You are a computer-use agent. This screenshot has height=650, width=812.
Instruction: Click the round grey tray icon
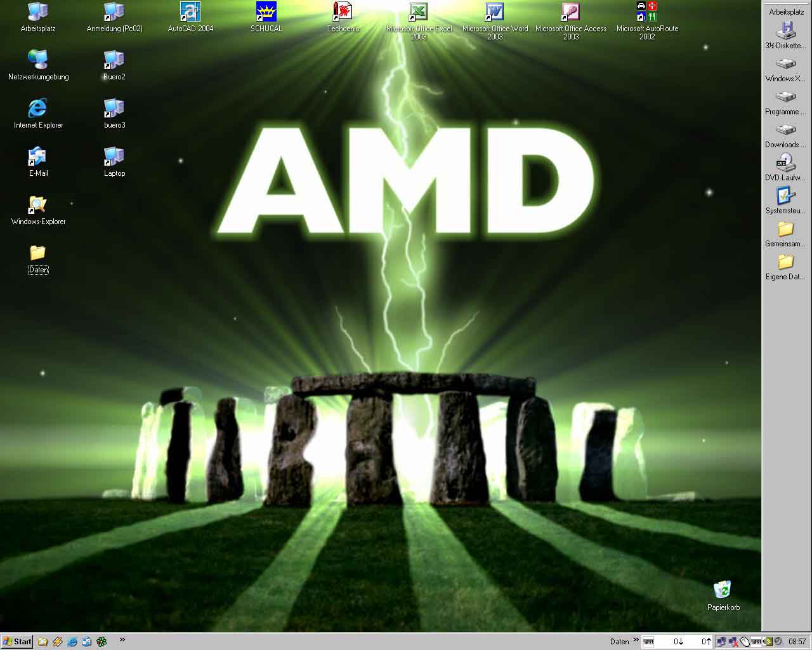[778, 641]
